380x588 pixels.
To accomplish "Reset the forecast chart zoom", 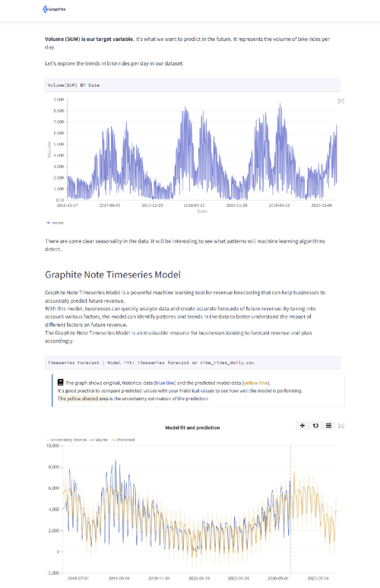I will tap(315, 425).
